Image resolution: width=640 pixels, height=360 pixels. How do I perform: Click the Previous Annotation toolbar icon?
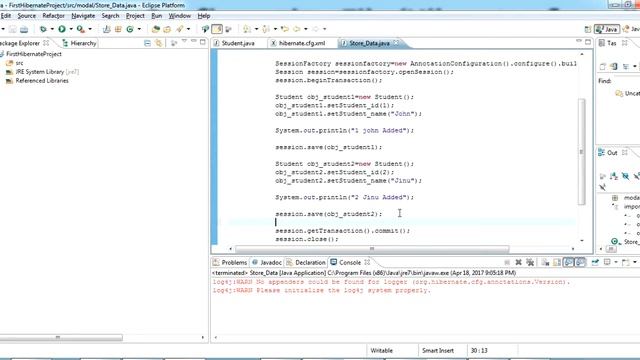point(266,29)
